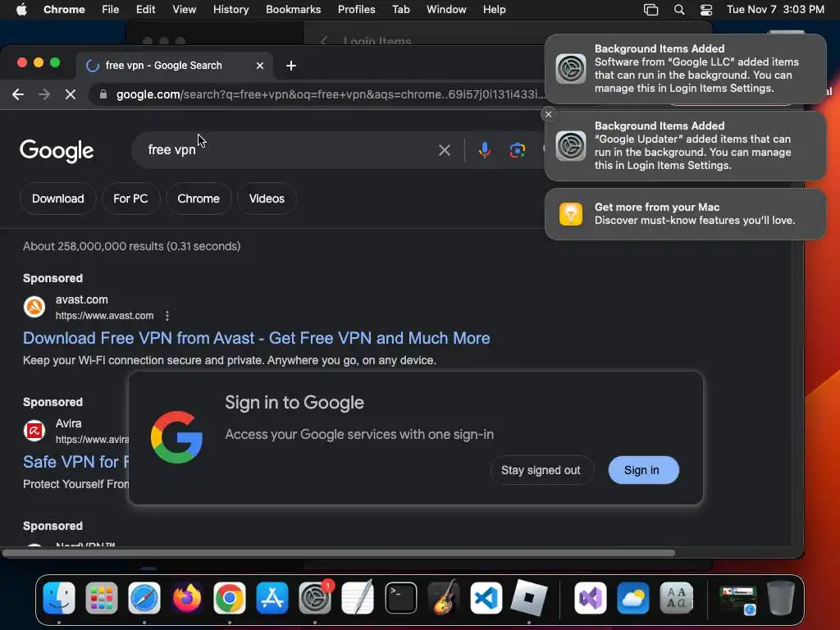The image size is (840, 630).
Task: Open the Profiles menu
Action: [x=356, y=10]
